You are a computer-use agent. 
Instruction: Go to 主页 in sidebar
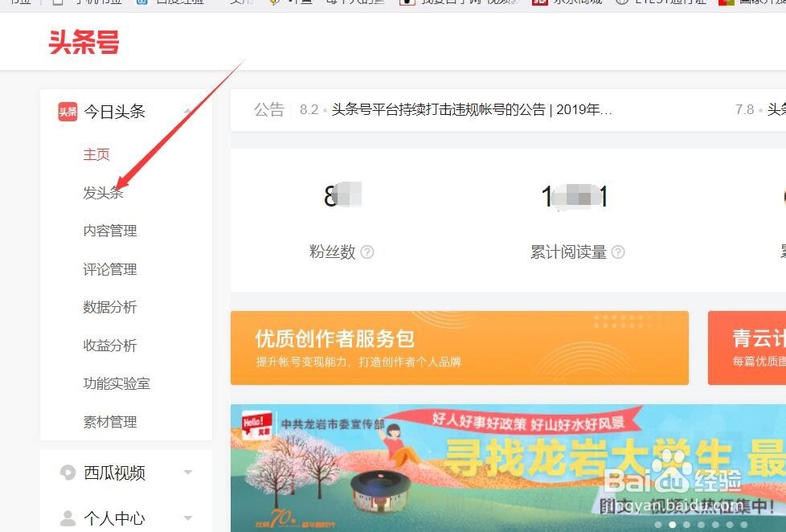coord(96,154)
